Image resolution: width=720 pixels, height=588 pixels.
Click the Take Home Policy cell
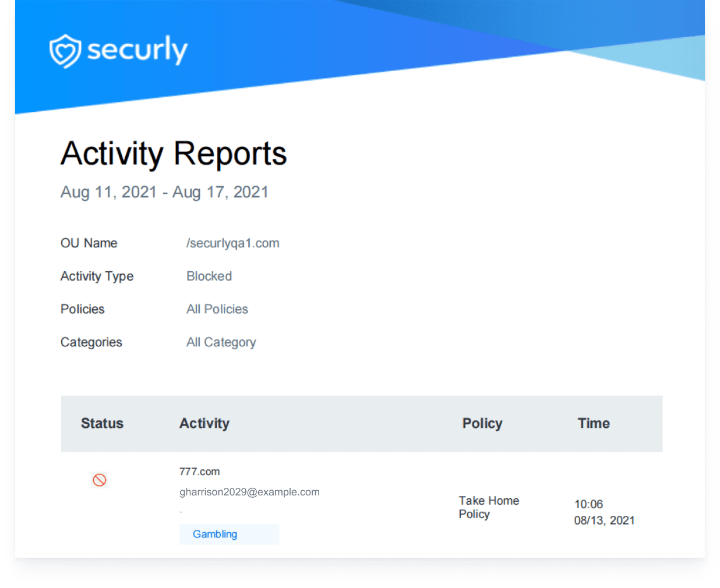(488, 507)
